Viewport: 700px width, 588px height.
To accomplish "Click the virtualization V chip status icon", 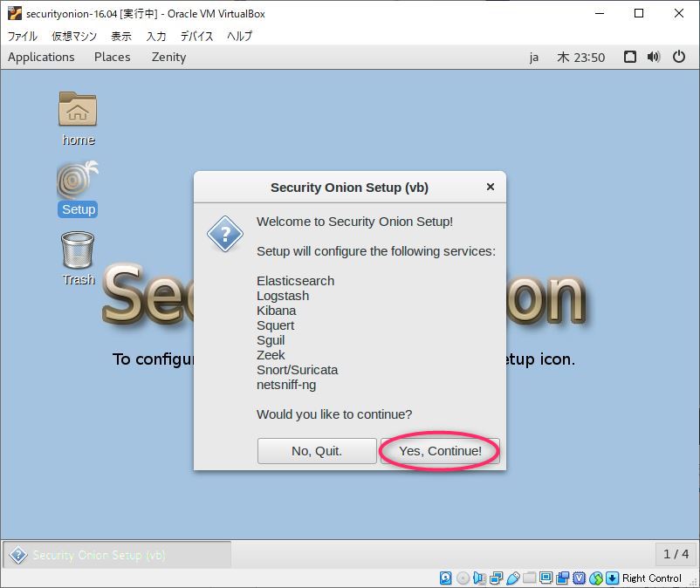I will [579, 578].
